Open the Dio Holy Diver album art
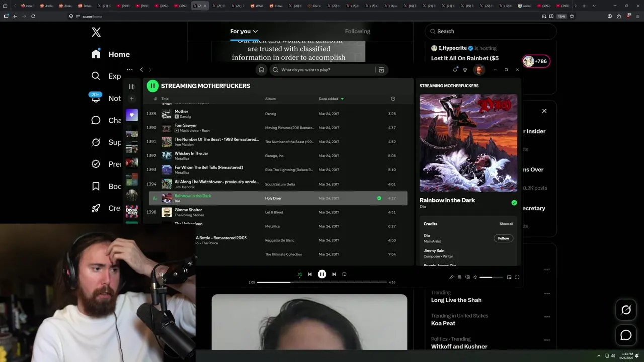This screenshot has height=362, width=644. click(468, 143)
